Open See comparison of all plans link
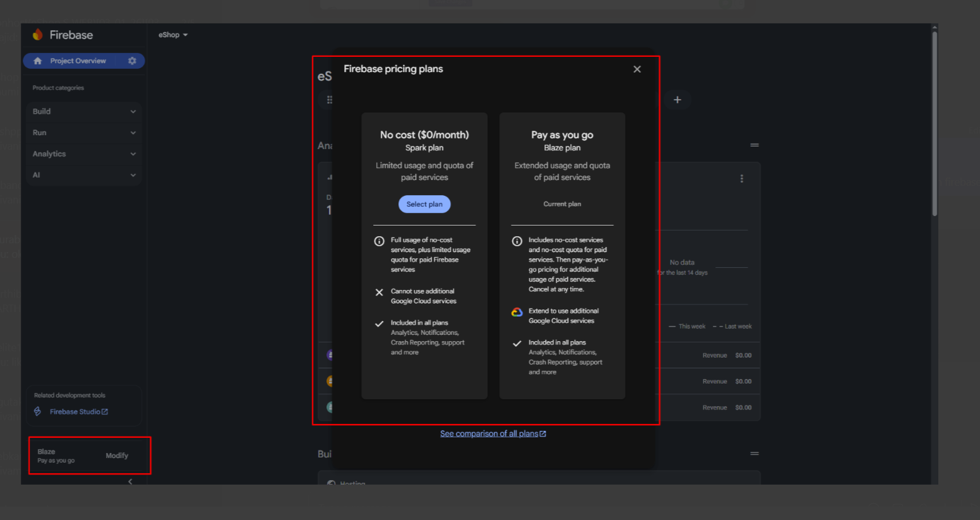980x520 pixels. [493, 433]
